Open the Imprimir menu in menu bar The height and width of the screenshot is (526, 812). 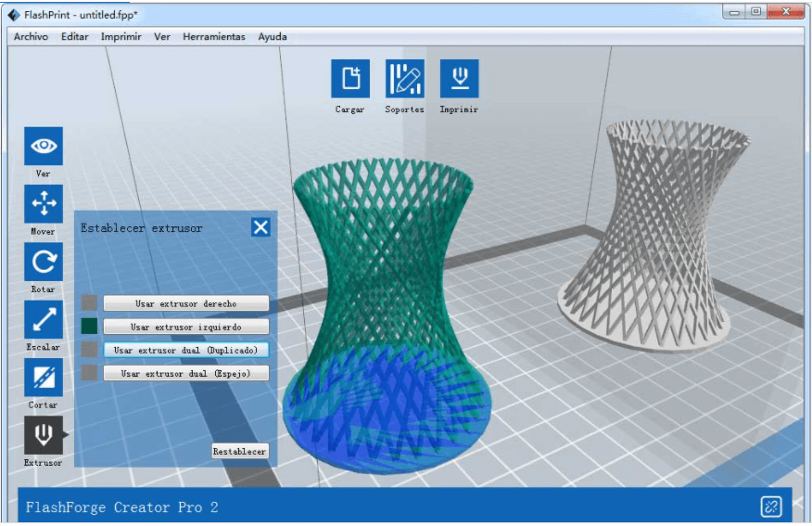(x=121, y=37)
